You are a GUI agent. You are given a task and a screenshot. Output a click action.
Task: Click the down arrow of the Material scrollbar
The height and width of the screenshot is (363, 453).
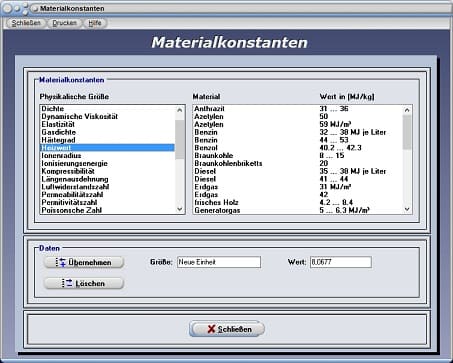[x=407, y=209]
